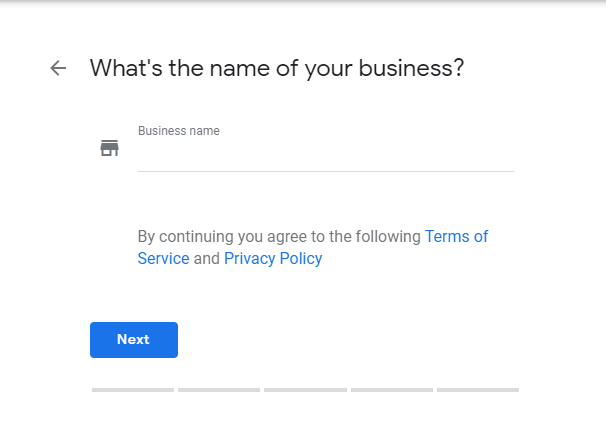Open the Privacy Policy link
Image resolution: width=606 pixels, height=434 pixels.
pyautogui.click(x=273, y=259)
